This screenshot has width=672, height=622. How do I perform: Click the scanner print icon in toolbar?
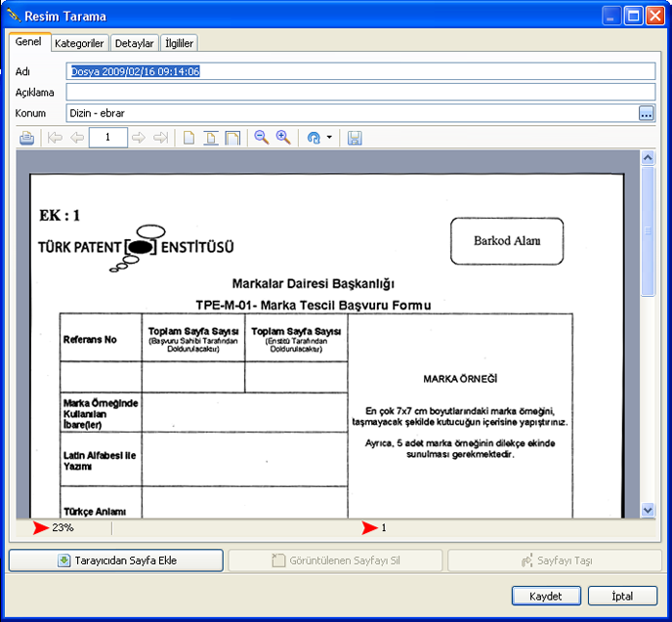(x=27, y=138)
